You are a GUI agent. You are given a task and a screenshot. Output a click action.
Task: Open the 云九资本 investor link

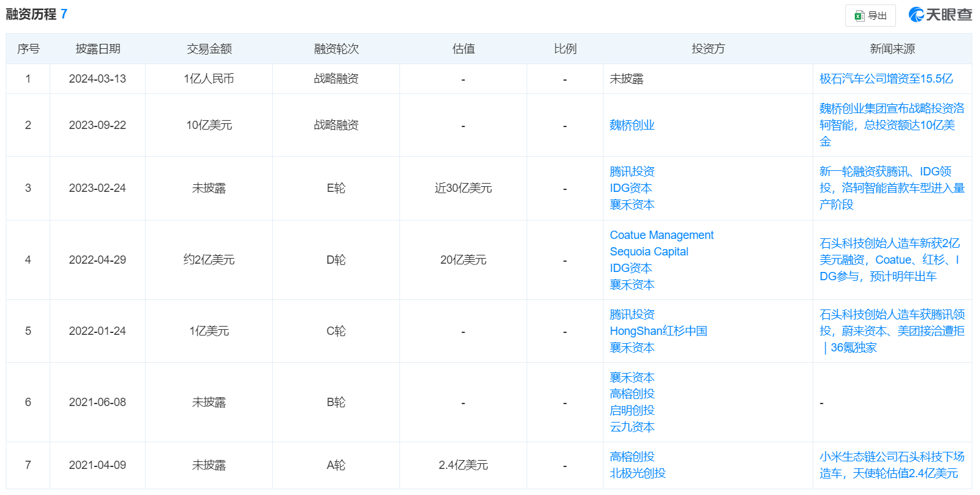pyautogui.click(x=632, y=427)
